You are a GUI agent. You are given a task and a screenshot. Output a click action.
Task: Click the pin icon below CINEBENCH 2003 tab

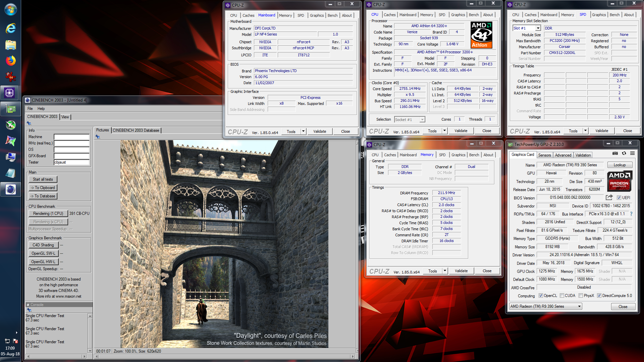click(29, 123)
